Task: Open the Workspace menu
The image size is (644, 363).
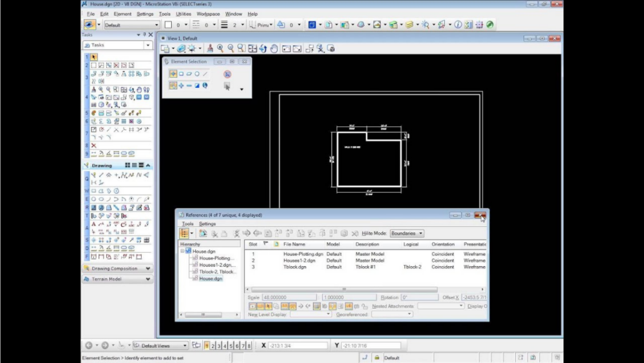Action: (x=208, y=14)
